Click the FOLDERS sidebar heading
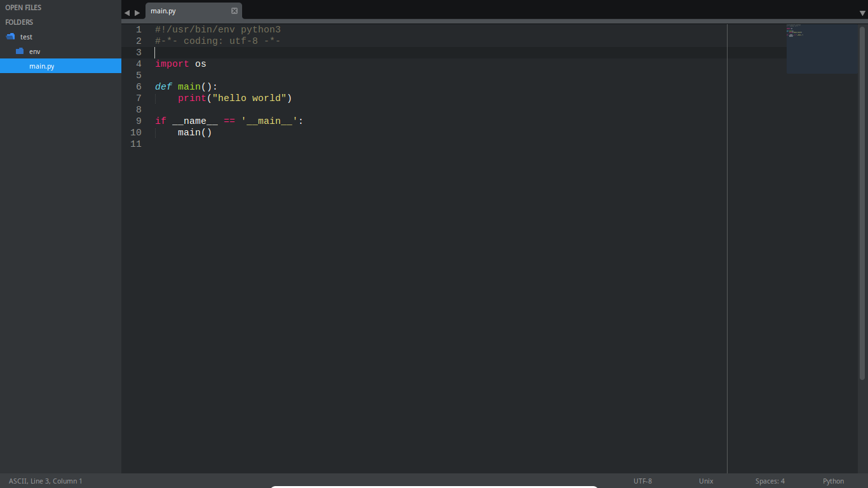 pyautogui.click(x=19, y=22)
